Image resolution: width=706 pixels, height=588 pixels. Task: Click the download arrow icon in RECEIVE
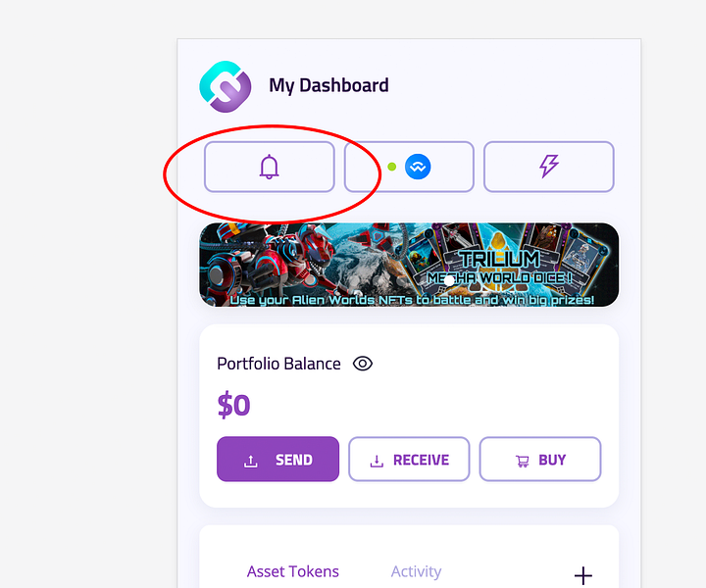coord(377,461)
